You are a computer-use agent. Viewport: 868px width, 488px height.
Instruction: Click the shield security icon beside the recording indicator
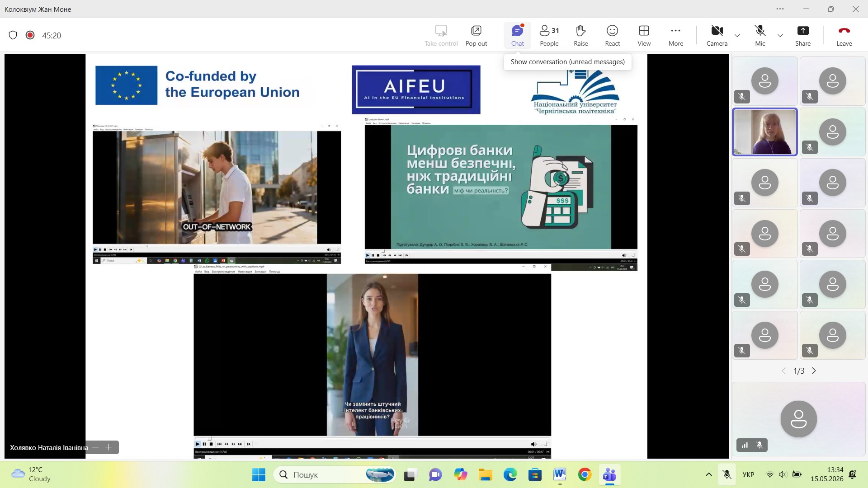(13, 35)
